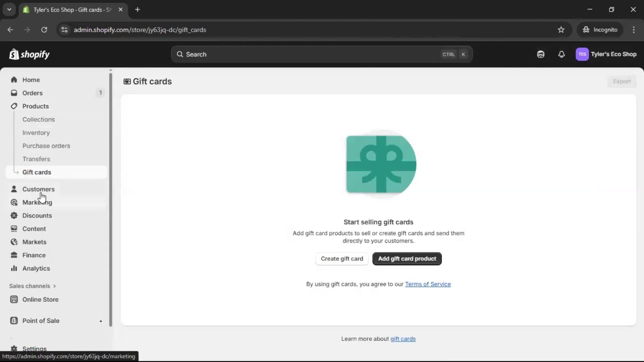The image size is (644, 362).
Task: Open the browser tab search dropdown
Action: pyautogui.click(x=9, y=9)
